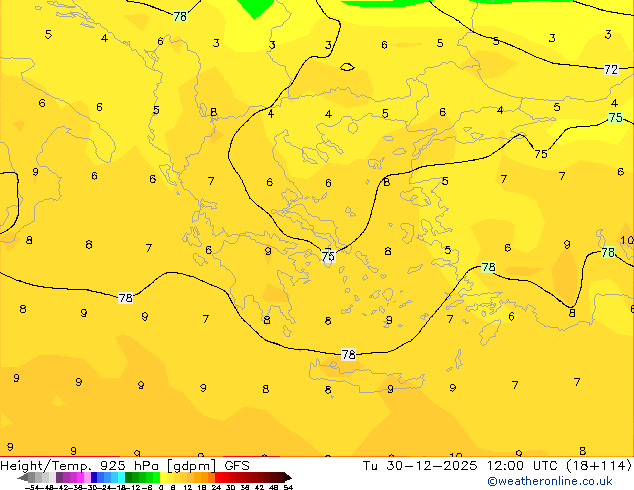634x490 pixels.
Task: Click the weatheronline.co.uk copyright watermark
Action: [550, 481]
